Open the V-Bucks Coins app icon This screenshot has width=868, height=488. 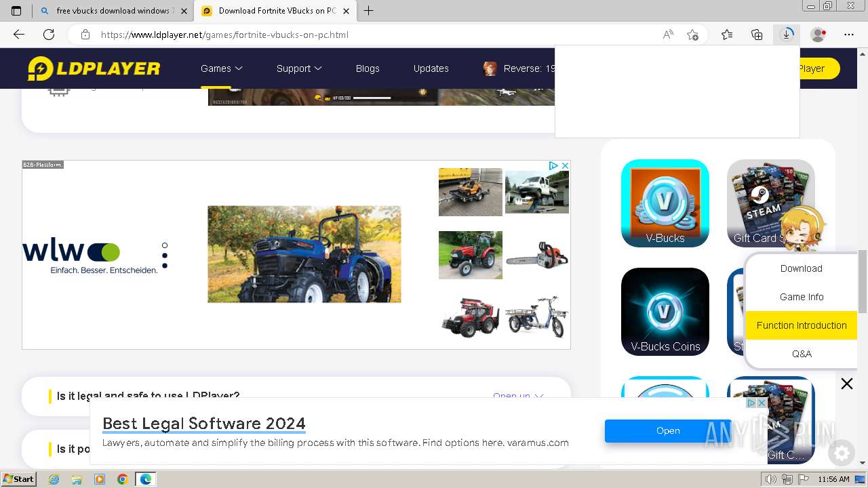click(665, 312)
